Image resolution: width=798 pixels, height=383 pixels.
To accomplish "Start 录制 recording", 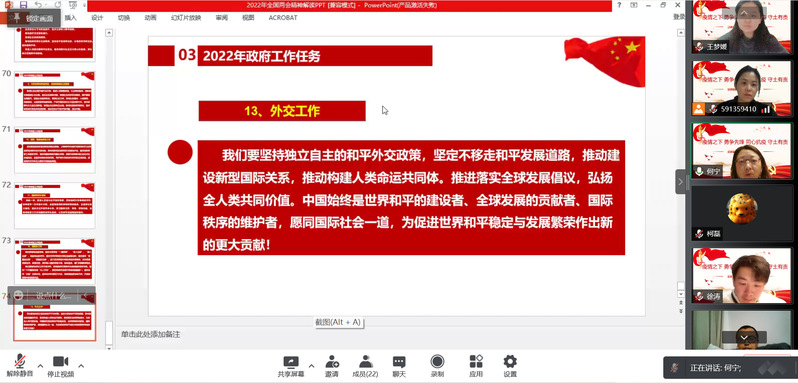I will tap(437, 366).
